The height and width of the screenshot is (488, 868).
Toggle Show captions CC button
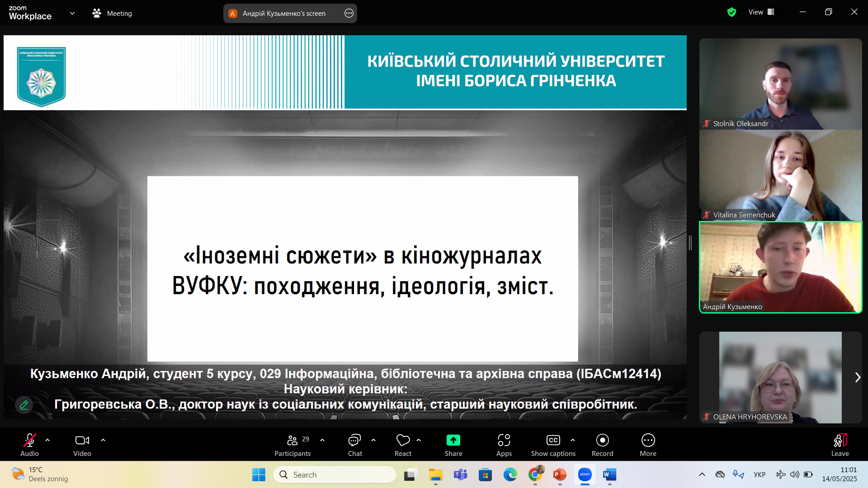553,440
